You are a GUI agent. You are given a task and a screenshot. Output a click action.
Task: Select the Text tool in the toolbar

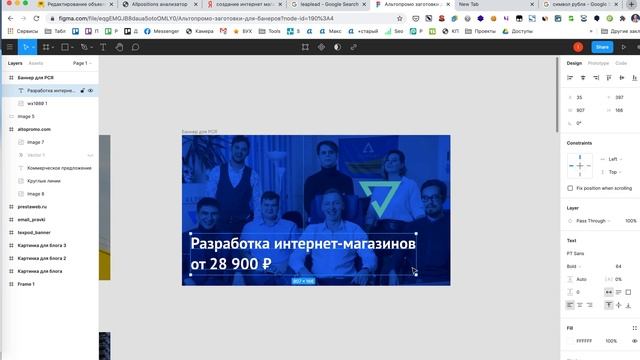pos(103,47)
